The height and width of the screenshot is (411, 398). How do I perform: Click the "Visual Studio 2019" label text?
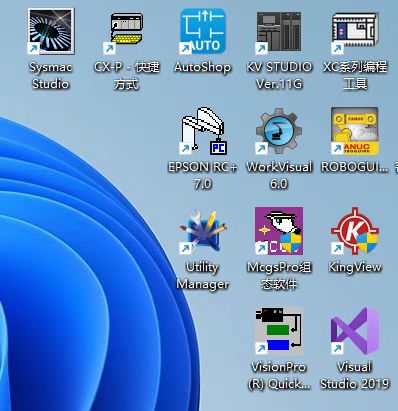tap(355, 375)
